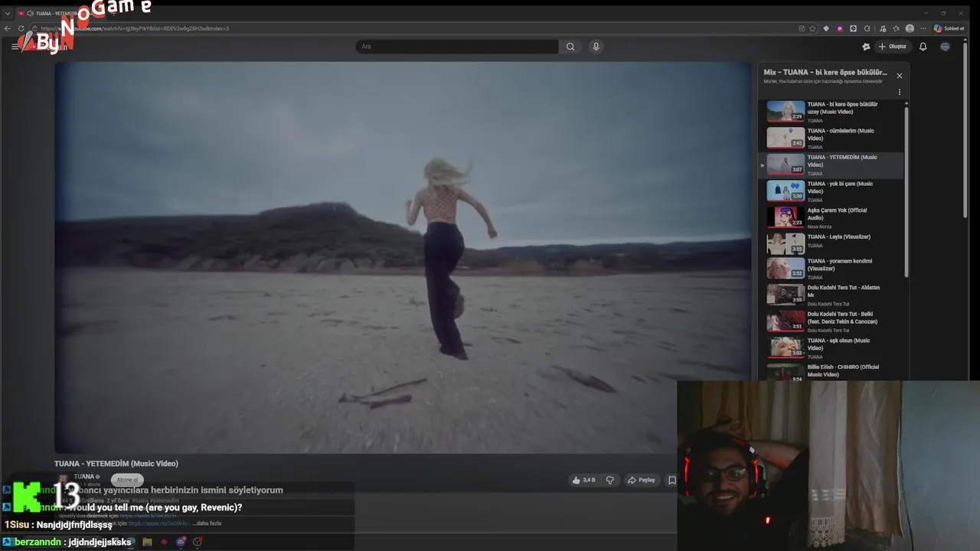Click the diamond-shaped extension icon
Image resolution: width=980 pixels, height=551 pixels.
pos(826,28)
